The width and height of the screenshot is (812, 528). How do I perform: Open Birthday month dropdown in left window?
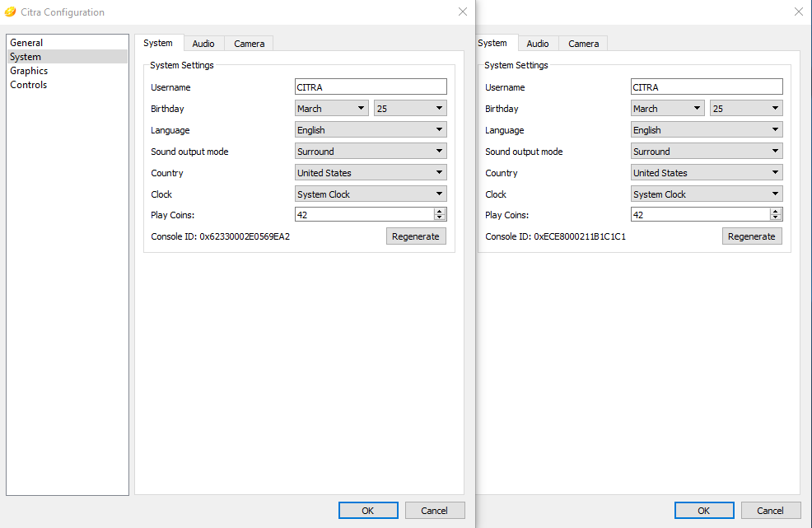tap(331, 108)
